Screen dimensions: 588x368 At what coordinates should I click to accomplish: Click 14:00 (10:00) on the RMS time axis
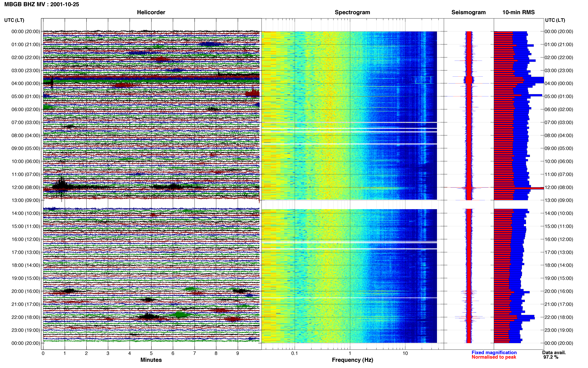559,213
